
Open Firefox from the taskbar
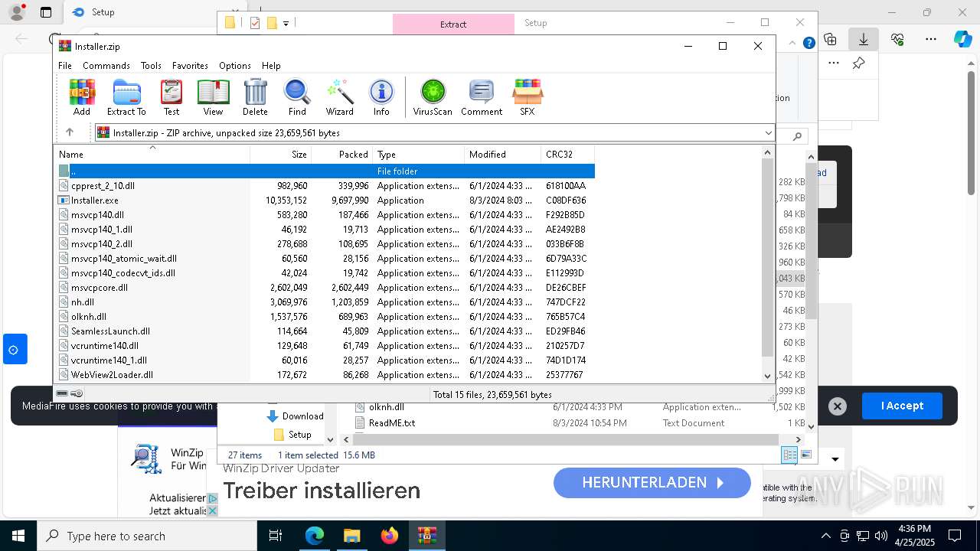point(390,536)
